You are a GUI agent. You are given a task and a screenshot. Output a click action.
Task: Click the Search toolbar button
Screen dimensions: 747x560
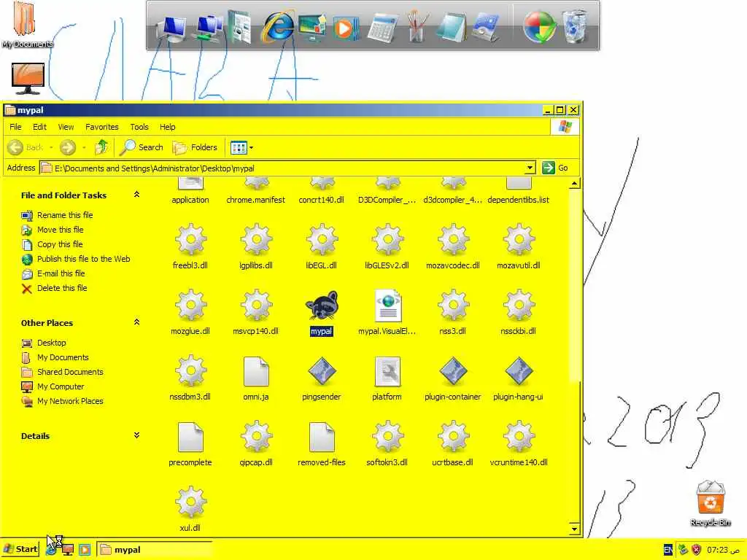[142, 147]
